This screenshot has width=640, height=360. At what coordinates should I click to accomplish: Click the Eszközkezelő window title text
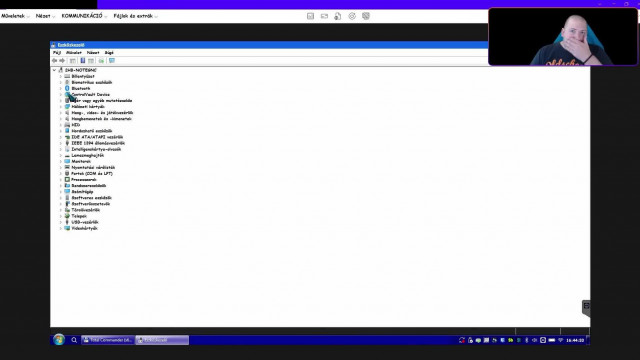(71, 45)
